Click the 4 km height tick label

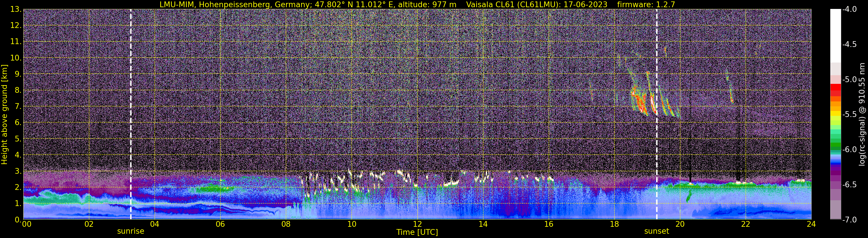[18, 155]
